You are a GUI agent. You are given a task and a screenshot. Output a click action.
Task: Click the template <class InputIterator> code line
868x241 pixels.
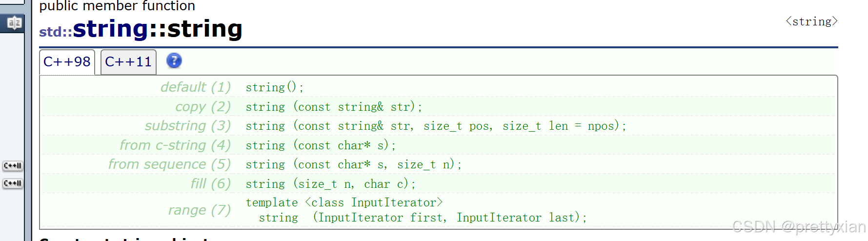344,203
